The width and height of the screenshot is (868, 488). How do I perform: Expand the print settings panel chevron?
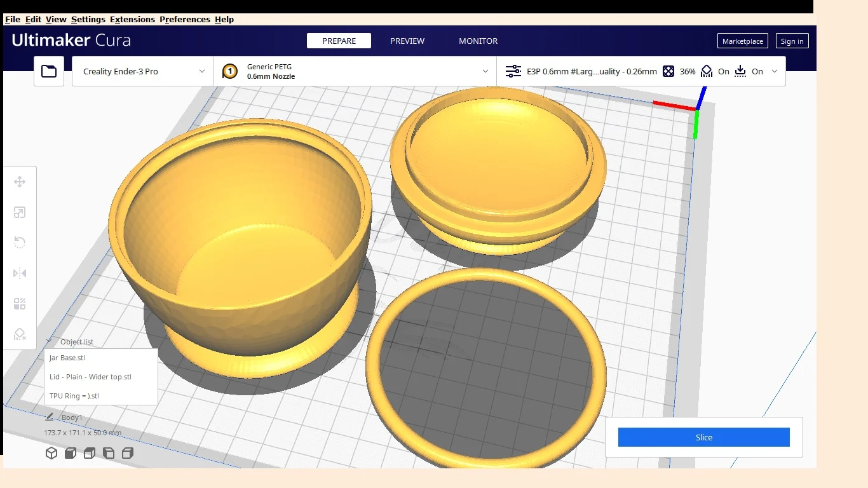pyautogui.click(x=774, y=71)
